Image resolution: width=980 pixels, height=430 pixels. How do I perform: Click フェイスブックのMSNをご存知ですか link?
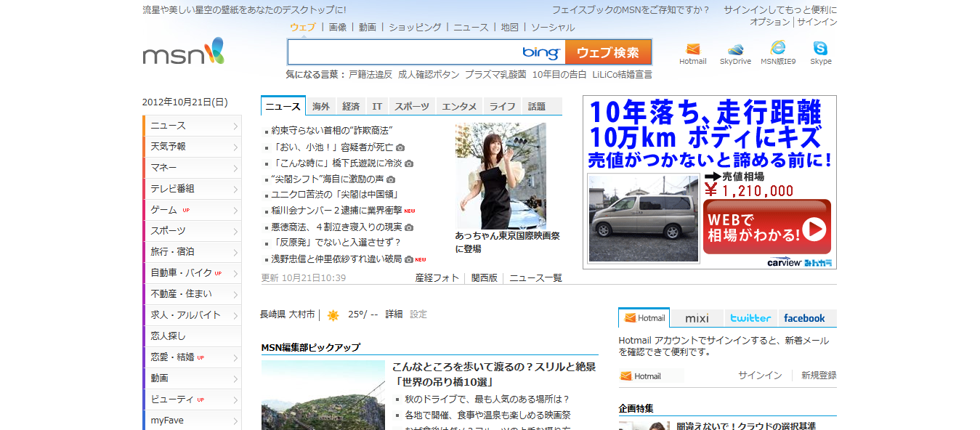(x=631, y=10)
